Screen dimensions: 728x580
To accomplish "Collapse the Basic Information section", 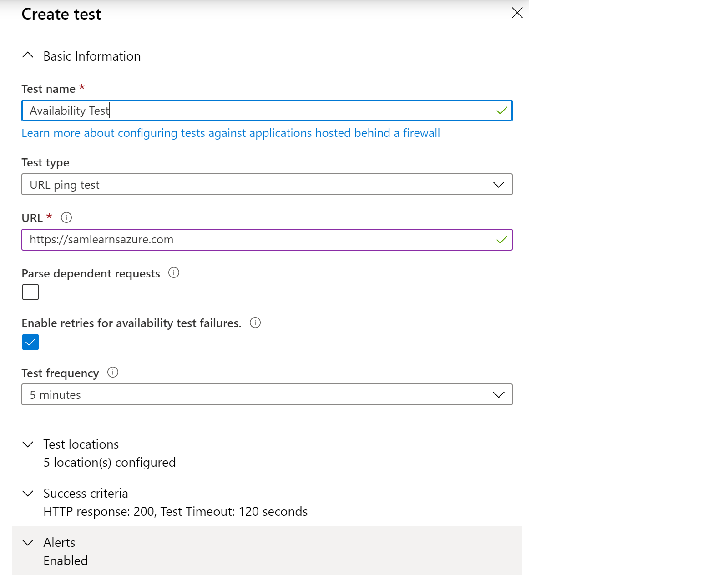I will pos(28,55).
